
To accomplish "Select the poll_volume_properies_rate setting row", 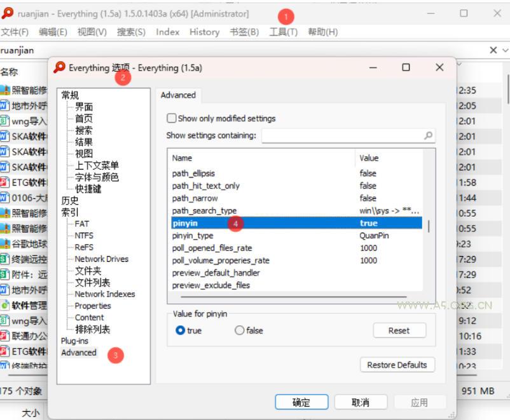I will click(x=296, y=261).
